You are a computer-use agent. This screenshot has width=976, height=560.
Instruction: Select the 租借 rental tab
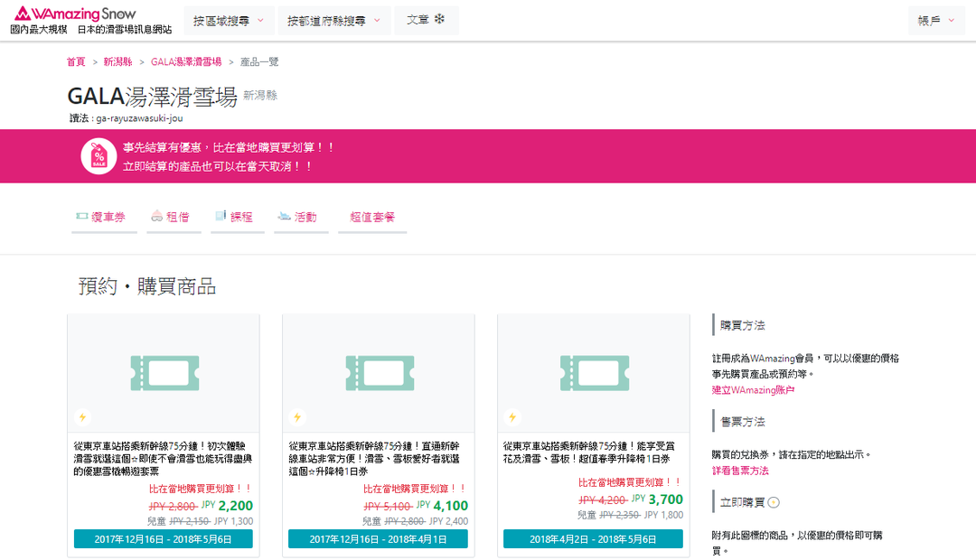click(x=172, y=218)
